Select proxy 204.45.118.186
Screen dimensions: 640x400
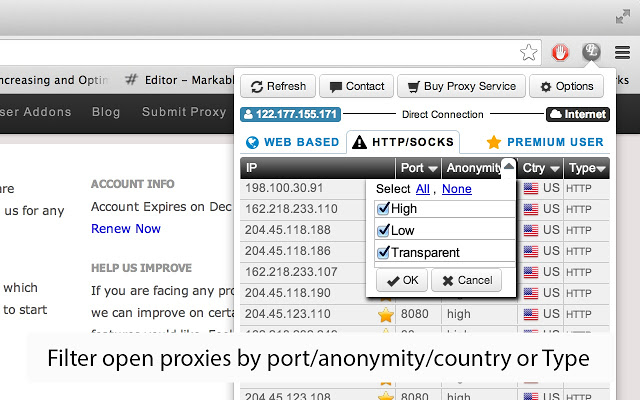[288, 251]
